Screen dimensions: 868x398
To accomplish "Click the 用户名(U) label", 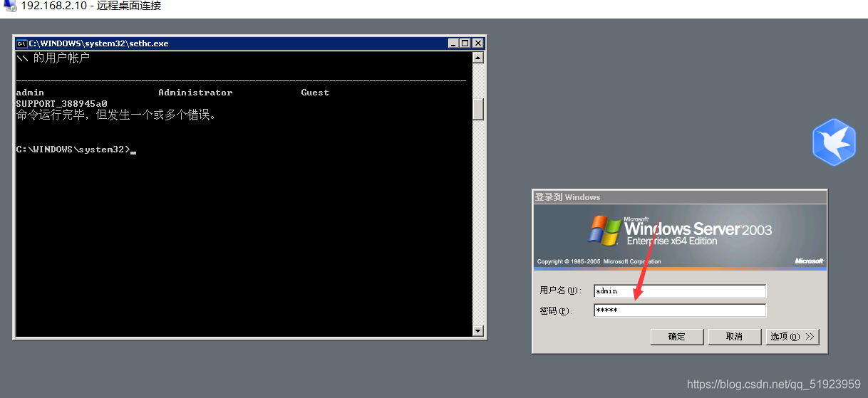I will (x=561, y=290).
